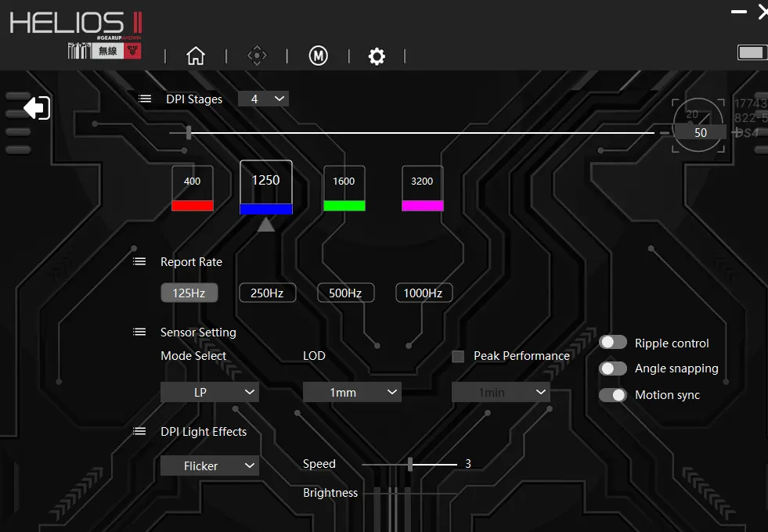This screenshot has height=532, width=768.
Task: Click the back arrow exit icon
Action: pyautogui.click(x=37, y=108)
